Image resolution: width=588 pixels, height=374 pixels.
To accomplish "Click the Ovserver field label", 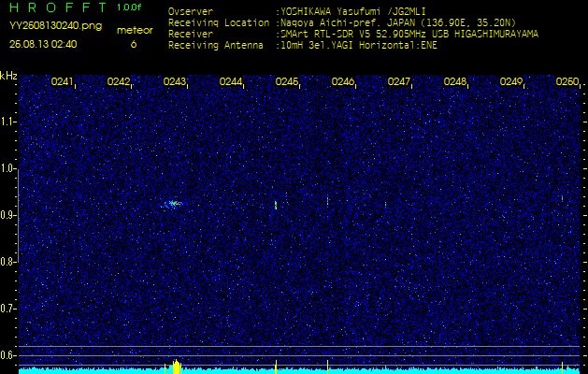I will click(191, 11).
